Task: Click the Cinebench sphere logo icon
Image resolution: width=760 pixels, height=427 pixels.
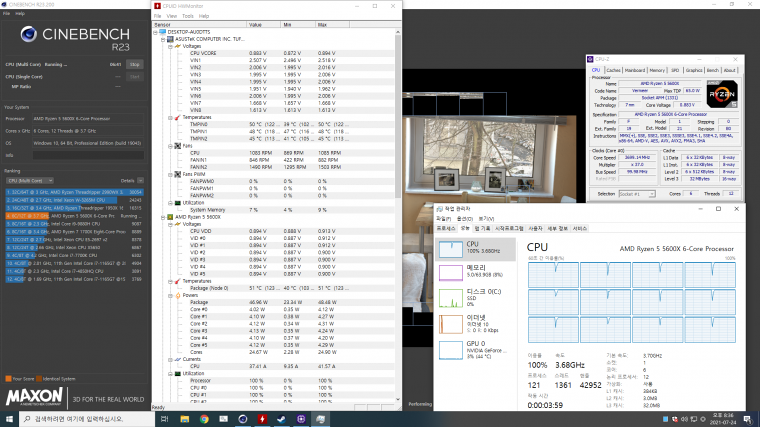Action: tap(29, 34)
